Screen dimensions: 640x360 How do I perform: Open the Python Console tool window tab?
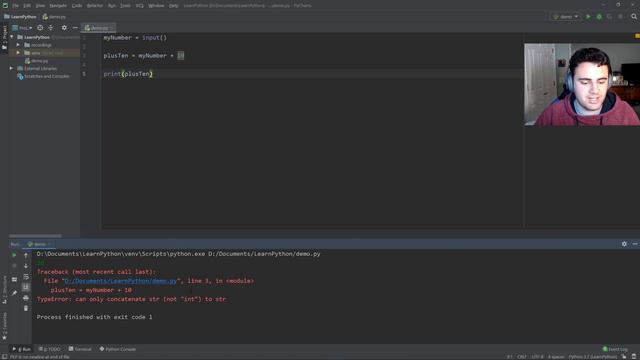(x=118, y=349)
